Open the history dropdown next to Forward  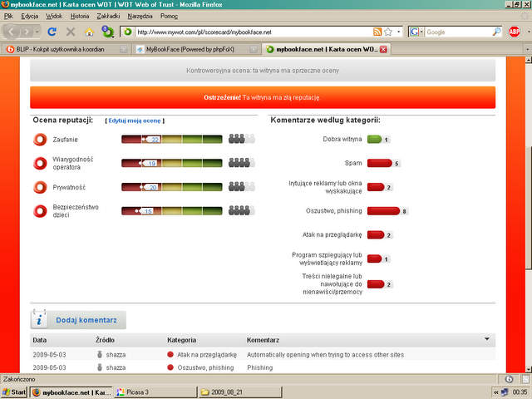point(37,32)
